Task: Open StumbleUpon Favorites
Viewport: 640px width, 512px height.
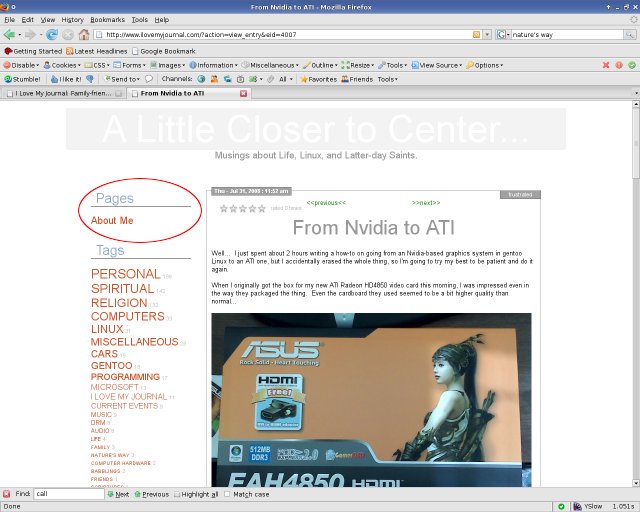Action: point(318,79)
